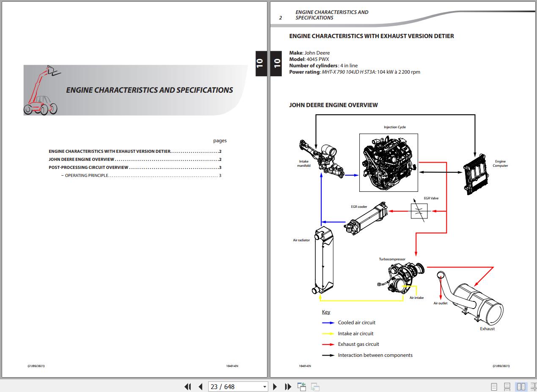The height and width of the screenshot is (392, 537).
Task: Click the 'Number of cylinders' line
Action: [x=323, y=66]
